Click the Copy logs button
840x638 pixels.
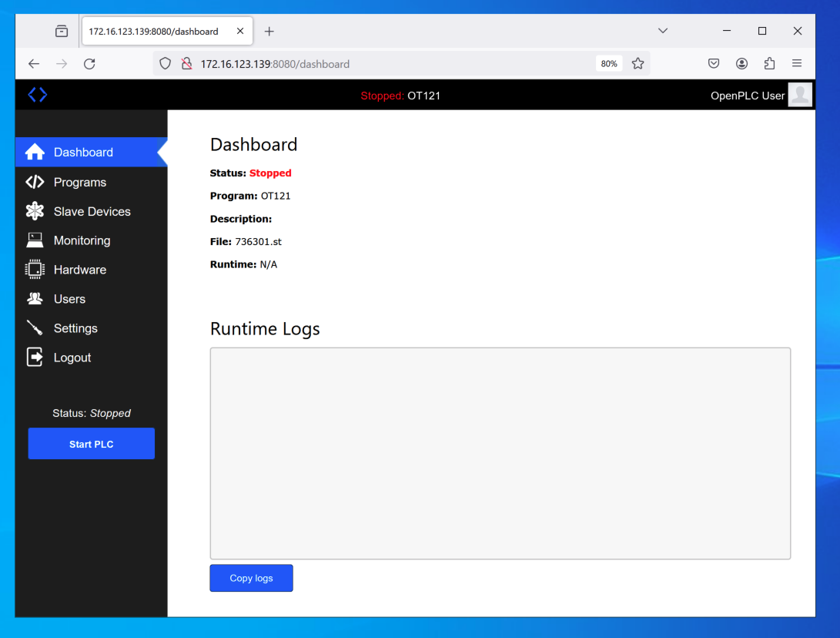pos(251,578)
